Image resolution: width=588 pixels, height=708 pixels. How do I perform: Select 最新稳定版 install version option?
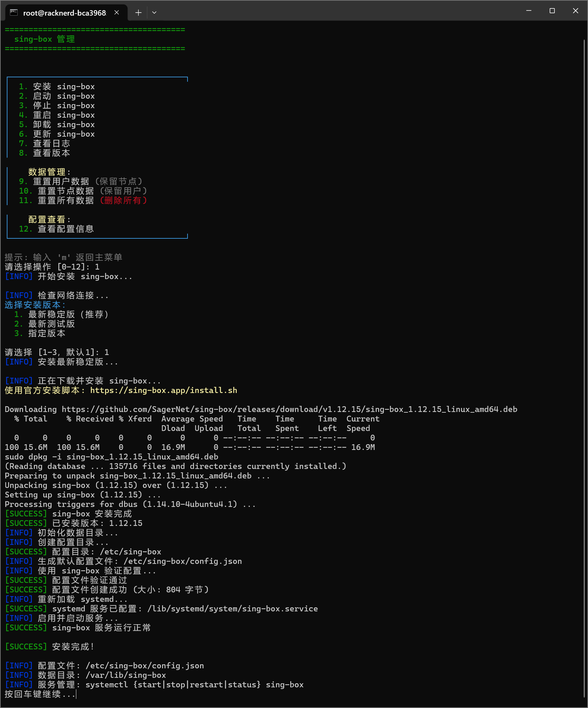click(62, 314)
